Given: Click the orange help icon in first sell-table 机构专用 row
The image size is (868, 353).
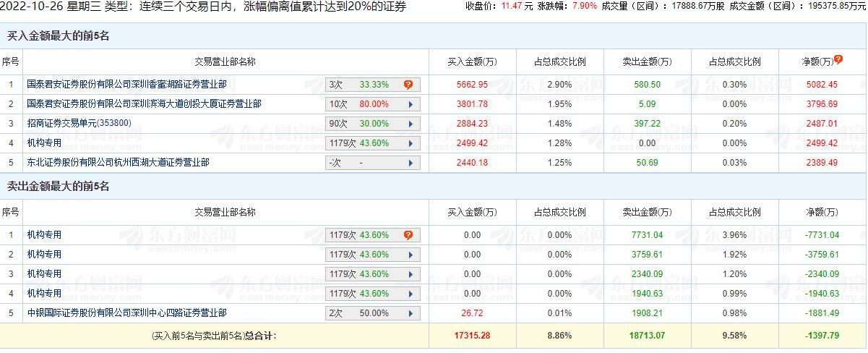Looking at the screenshot, I should pyautogui.click(x=408, y=235).
